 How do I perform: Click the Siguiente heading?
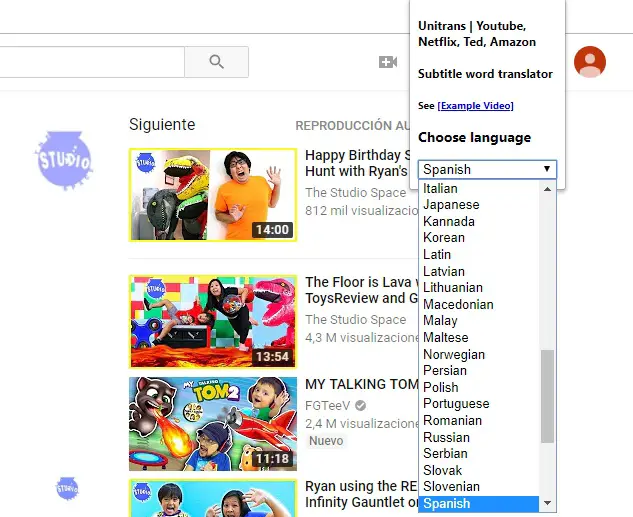(162, 124)
